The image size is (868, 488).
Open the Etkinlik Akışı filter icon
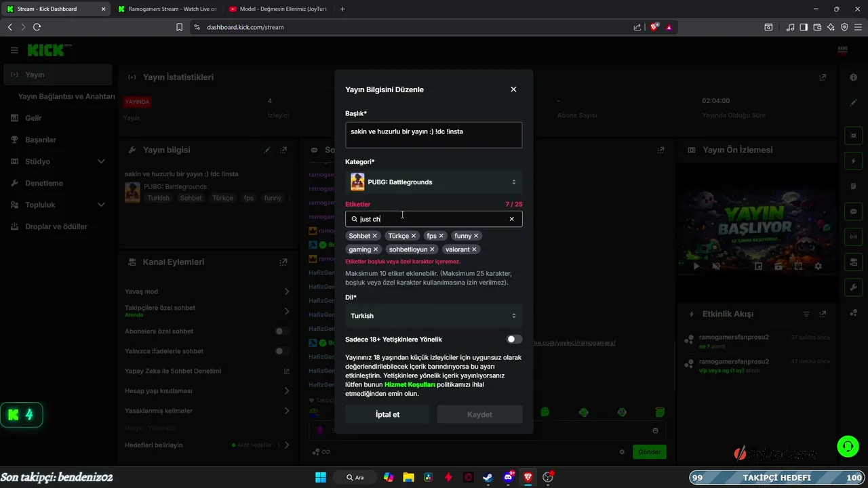tap(806, 314)
